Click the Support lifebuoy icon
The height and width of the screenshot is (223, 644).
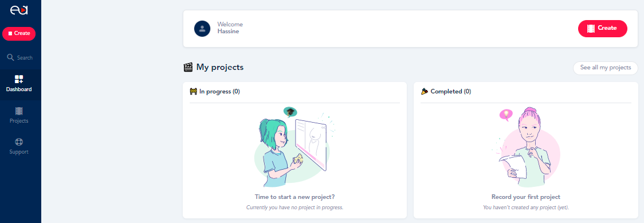[19, 142]
